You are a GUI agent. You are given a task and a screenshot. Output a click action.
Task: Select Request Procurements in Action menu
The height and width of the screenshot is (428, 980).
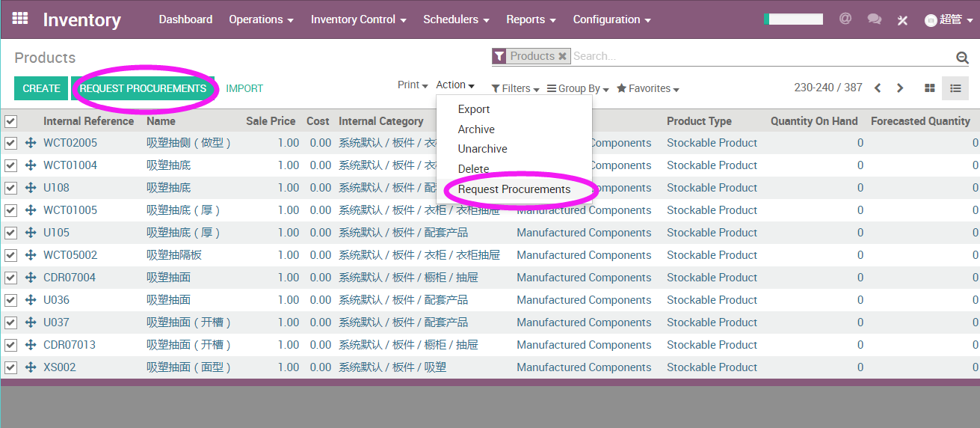tap(514, 189)
